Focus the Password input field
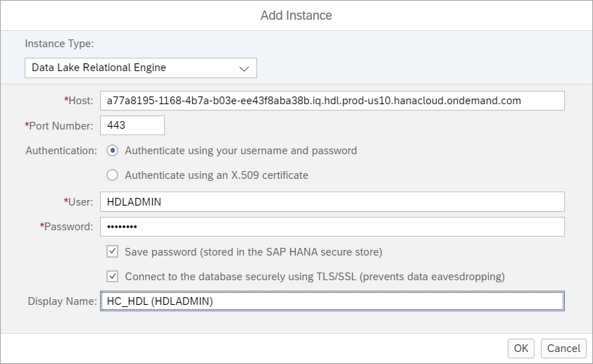The height and width of the screenshot is (364, 593). [332, 227]
